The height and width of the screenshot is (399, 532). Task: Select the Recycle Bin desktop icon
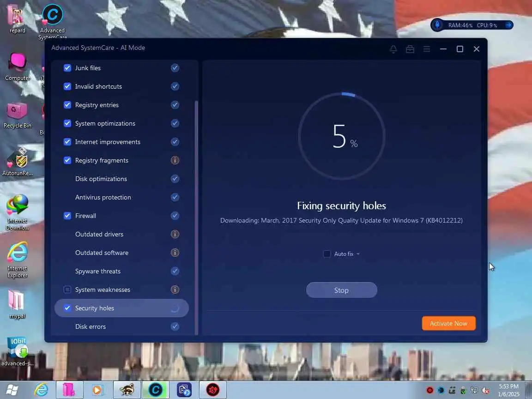pos(17,115)
